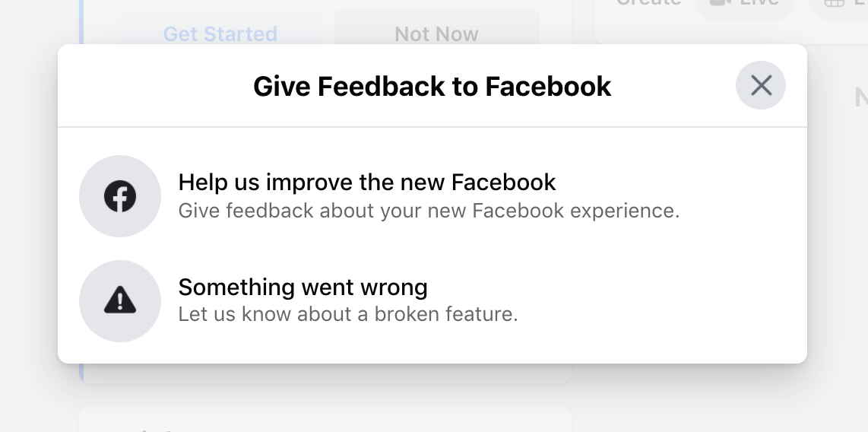
Task: Click blank header area left of dialog title
Action: click(x=152, y=86)
